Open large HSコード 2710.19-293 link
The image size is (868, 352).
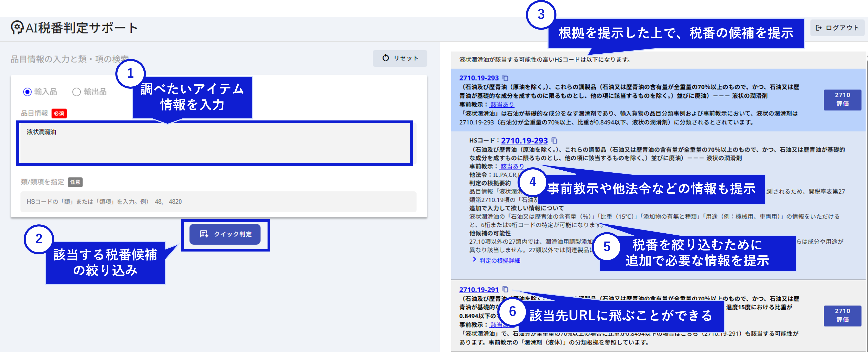pos(524,141)
